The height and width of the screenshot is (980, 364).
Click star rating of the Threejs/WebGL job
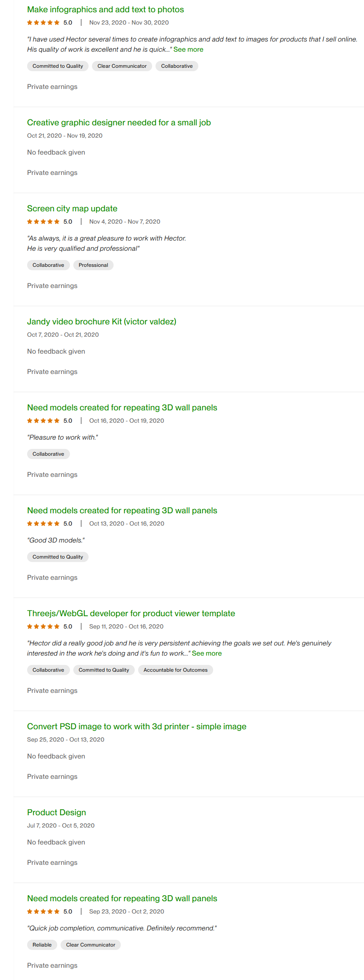43,626
